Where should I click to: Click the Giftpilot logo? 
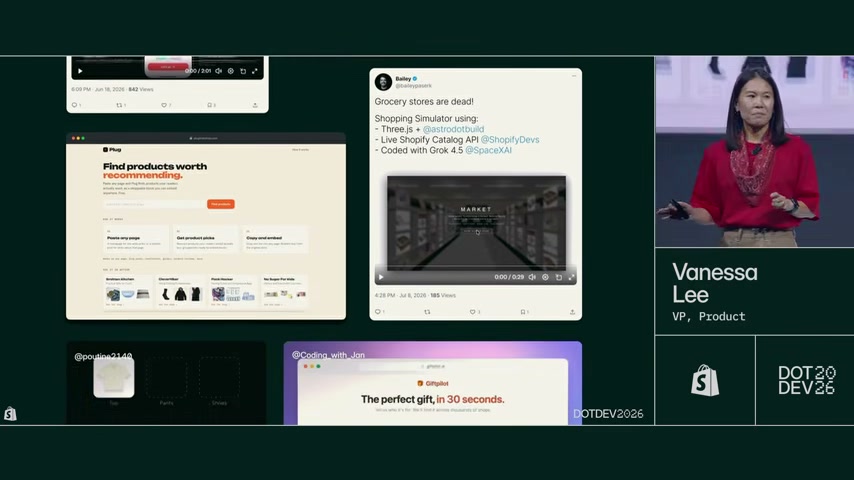tap(432, 384)
